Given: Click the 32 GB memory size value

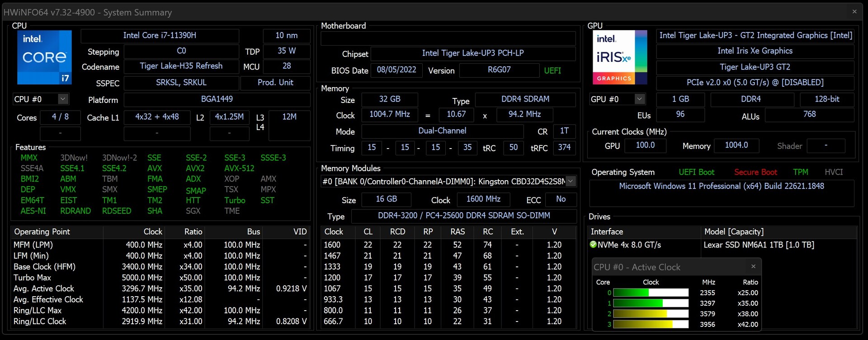Looking at the screenshot, I should click(390, 99).
